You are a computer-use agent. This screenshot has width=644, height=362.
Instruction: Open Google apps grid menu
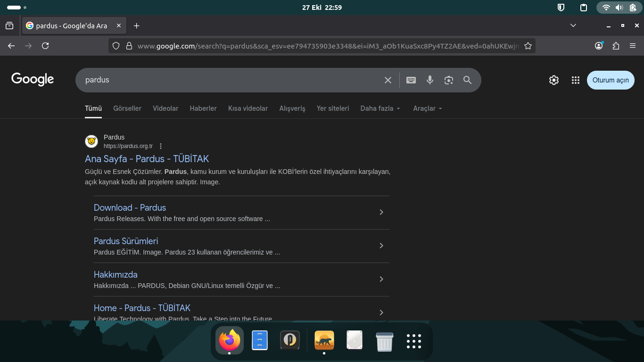point(575,80)
